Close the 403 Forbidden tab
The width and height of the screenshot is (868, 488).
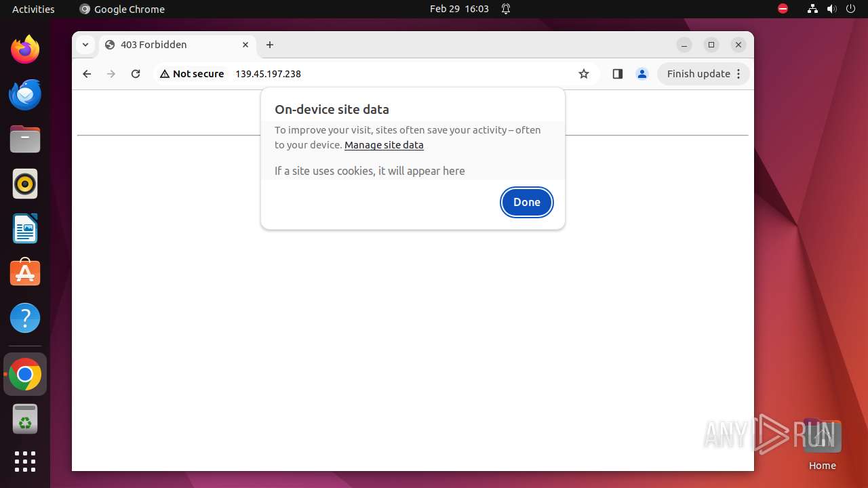(x=245, y=45)
